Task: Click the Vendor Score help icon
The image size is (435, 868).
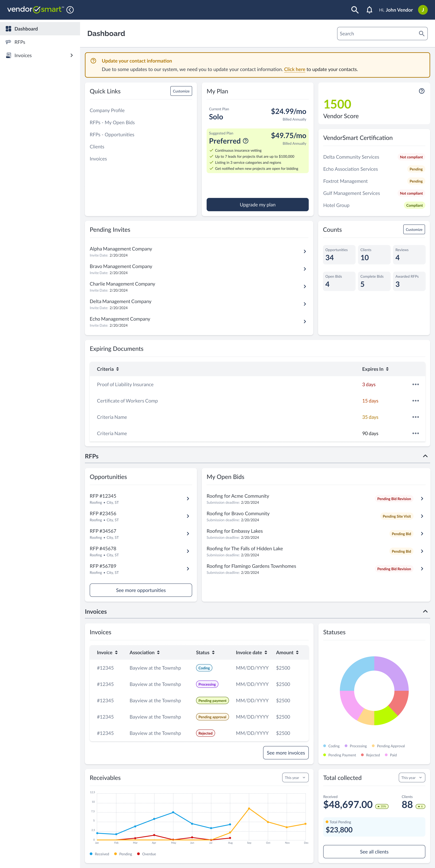Action: pos(422,91)
